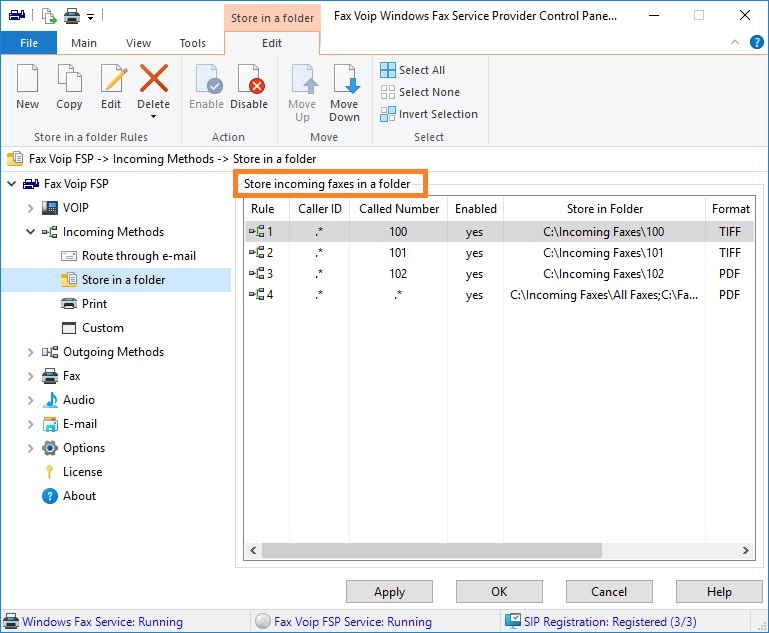
Task: Click the Cancel button
Action: pyautogui.click(x=609, y=592)
